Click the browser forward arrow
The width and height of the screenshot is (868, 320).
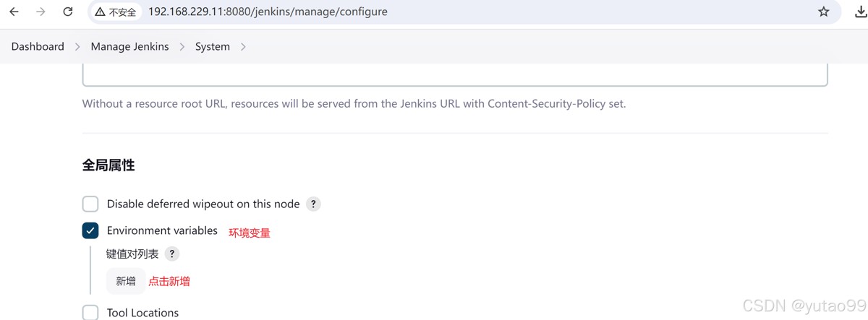(41, 12)
